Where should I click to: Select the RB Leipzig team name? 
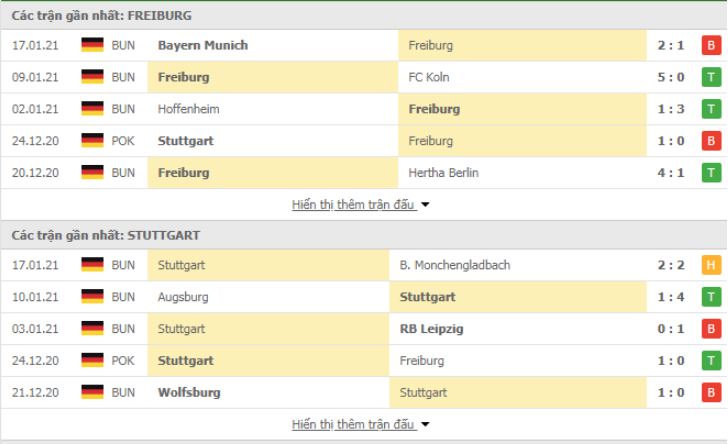click(431, 329)
